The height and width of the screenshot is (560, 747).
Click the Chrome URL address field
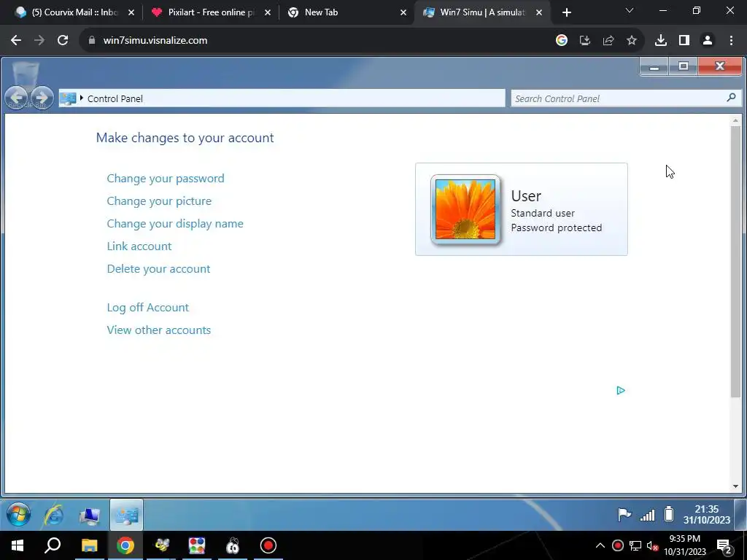point(314,41)
